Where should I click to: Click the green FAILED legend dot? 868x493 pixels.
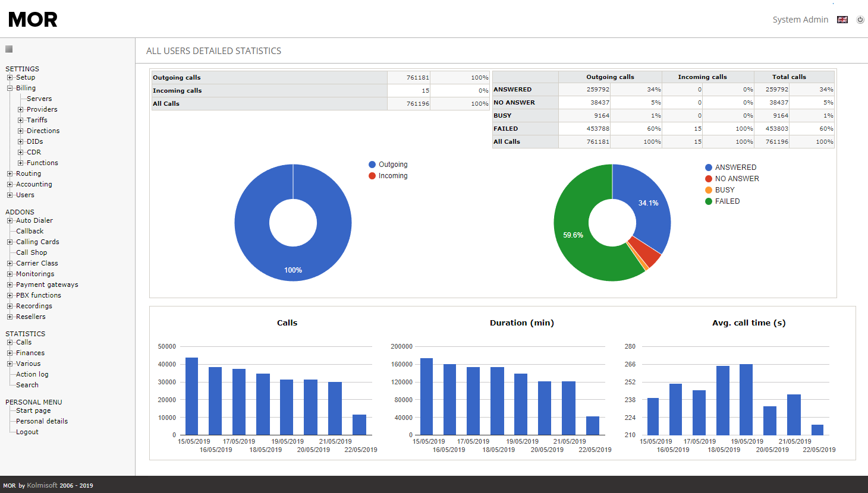point(709,201)
